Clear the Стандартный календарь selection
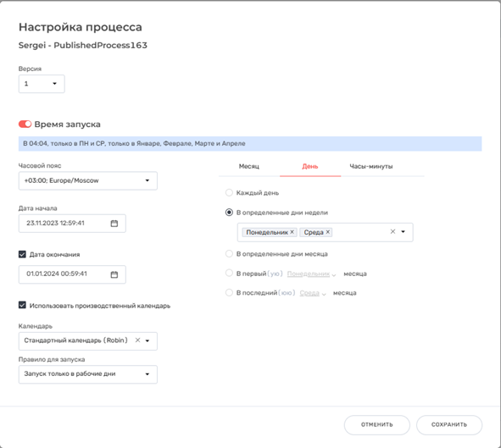501x448 pixels. point(137,340)
